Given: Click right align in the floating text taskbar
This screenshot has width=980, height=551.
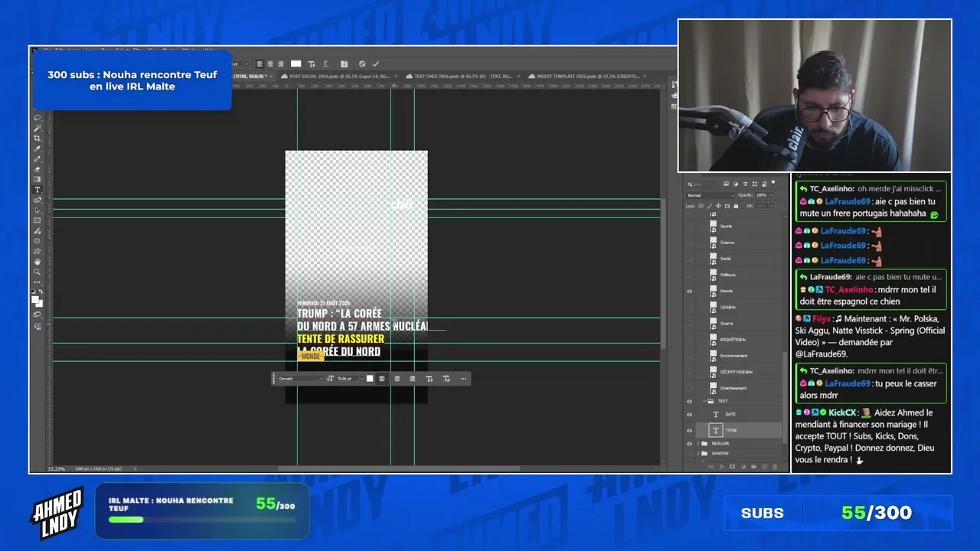Looking at the screenshot, I should coord(412,379).
